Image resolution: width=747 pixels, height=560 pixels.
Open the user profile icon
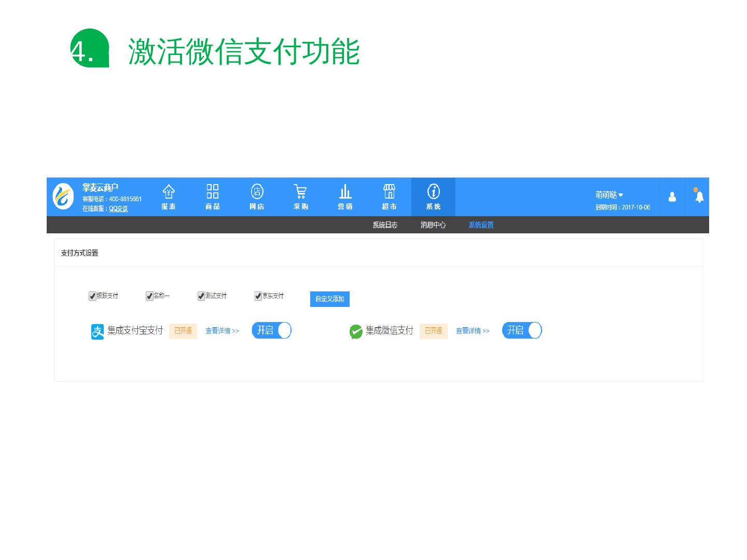672,197
